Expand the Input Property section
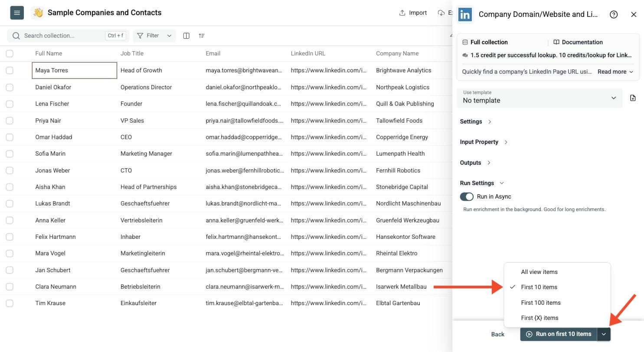644x352 pixels. pyautogui.click(x=484, y=142)
